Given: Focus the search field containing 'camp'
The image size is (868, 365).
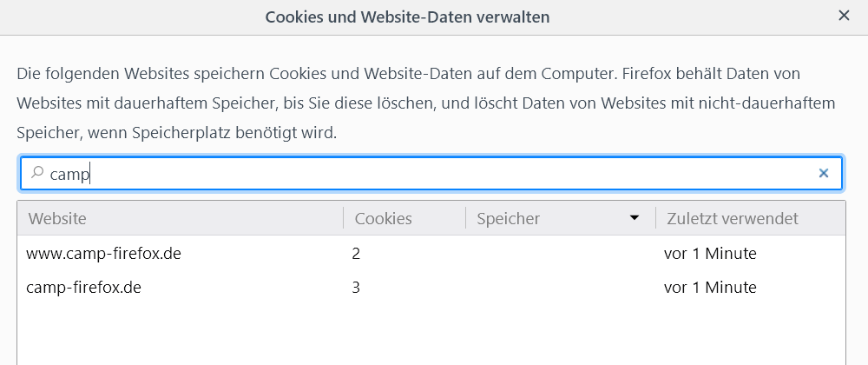Looking at the screenshot, I should coord(434,174).
